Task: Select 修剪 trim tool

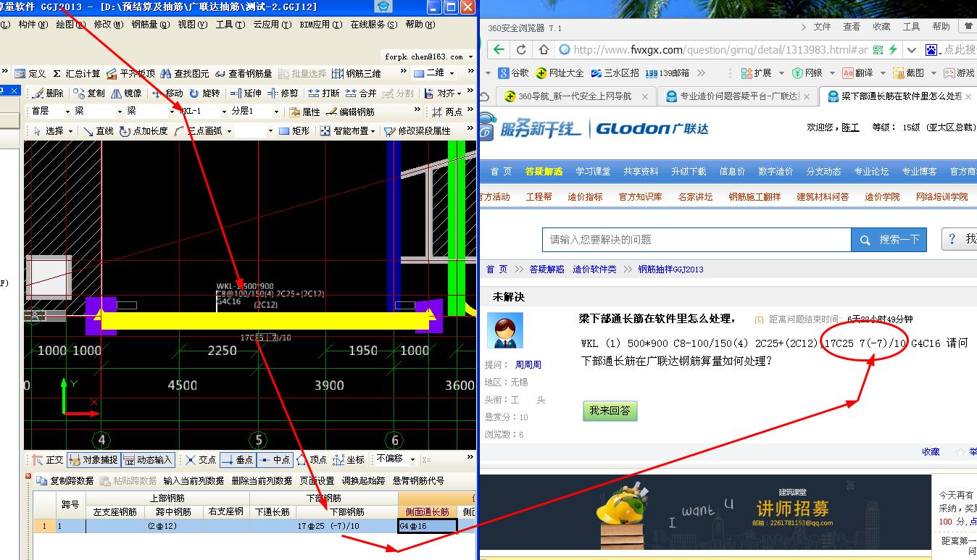Action: pos(283,93)
